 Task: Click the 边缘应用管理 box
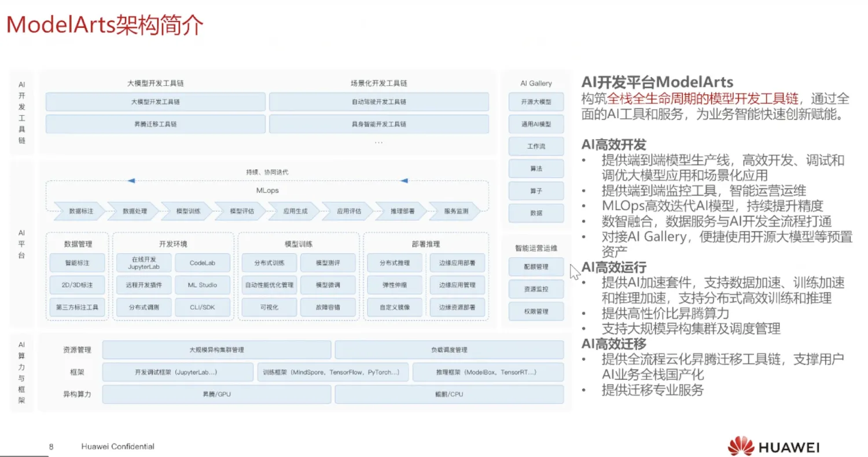tap(457, 285)
